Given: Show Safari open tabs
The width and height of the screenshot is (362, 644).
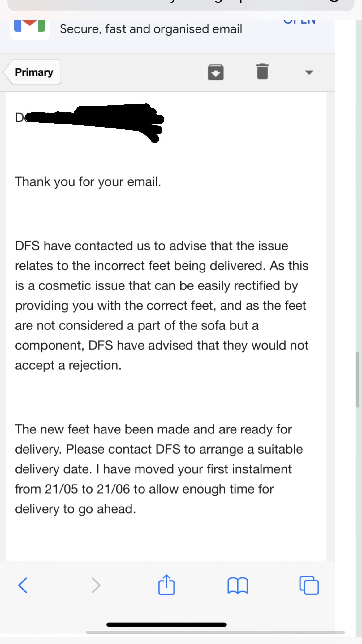Looking at the screenshot, I should [x=309, y=585].
